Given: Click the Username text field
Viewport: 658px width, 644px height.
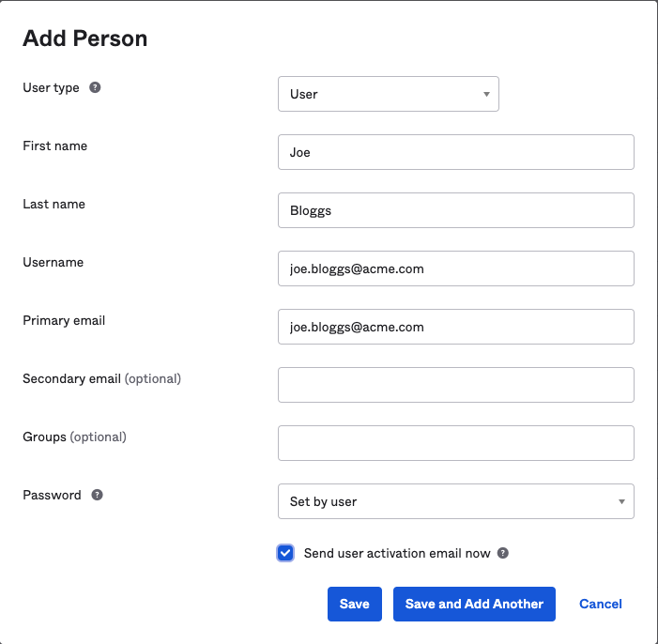Looking at the screenshot, I should click(455, 268).
